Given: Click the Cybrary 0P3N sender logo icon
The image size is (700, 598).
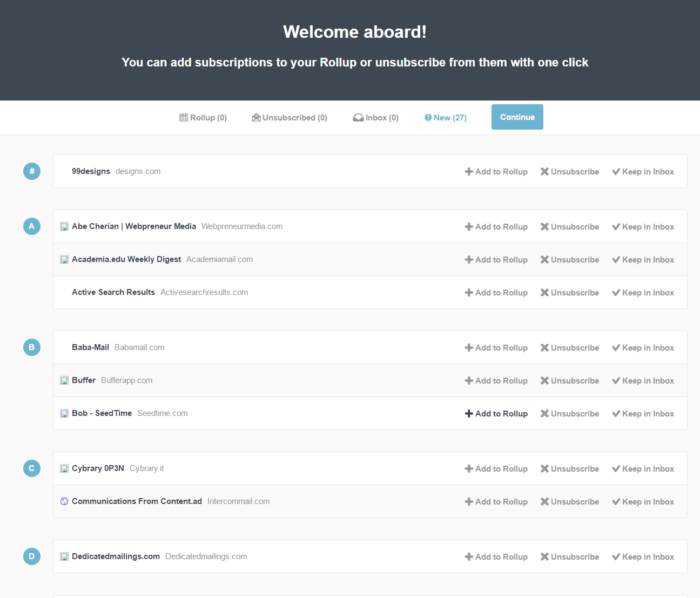Looking at the screenshot, I should pos(64,469).
